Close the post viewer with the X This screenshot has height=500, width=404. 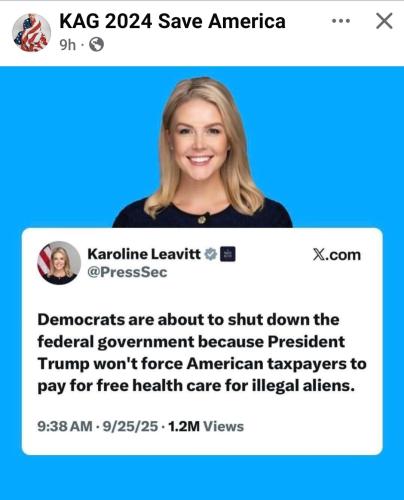click(x=384, y=21)
